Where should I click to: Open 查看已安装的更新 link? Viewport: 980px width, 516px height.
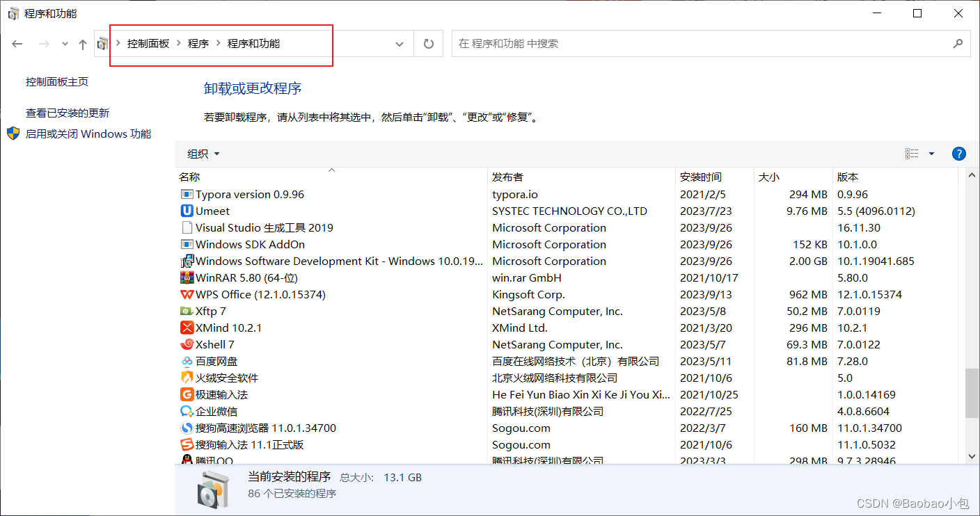(68, 113)
